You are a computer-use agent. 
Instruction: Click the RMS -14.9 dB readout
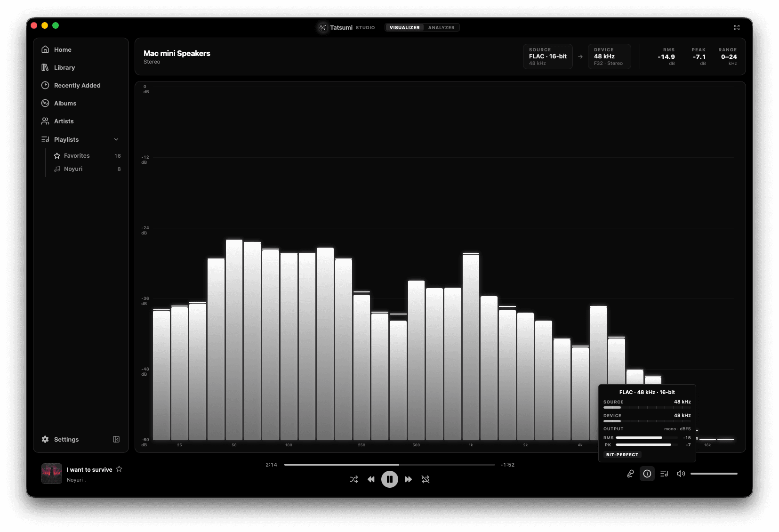pos(666,56)
